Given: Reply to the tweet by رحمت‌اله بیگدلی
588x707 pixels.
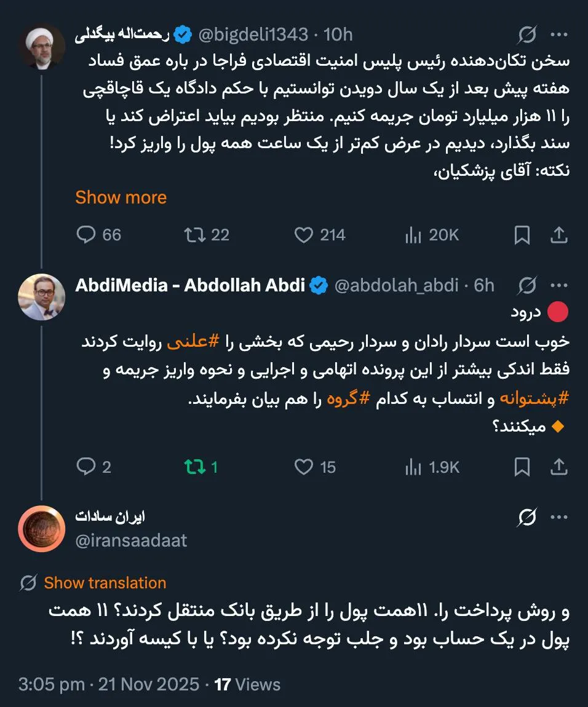Looking at the screenshot, I should point(87,235).
